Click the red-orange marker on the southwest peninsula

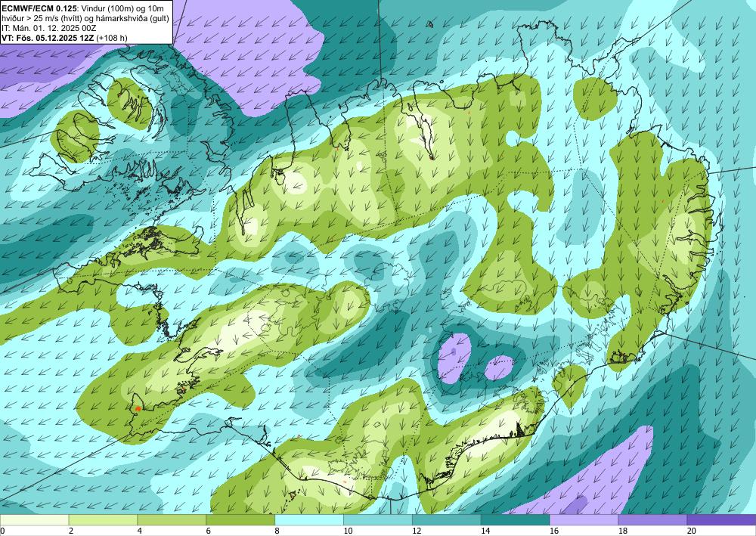[x=138, y=408]
